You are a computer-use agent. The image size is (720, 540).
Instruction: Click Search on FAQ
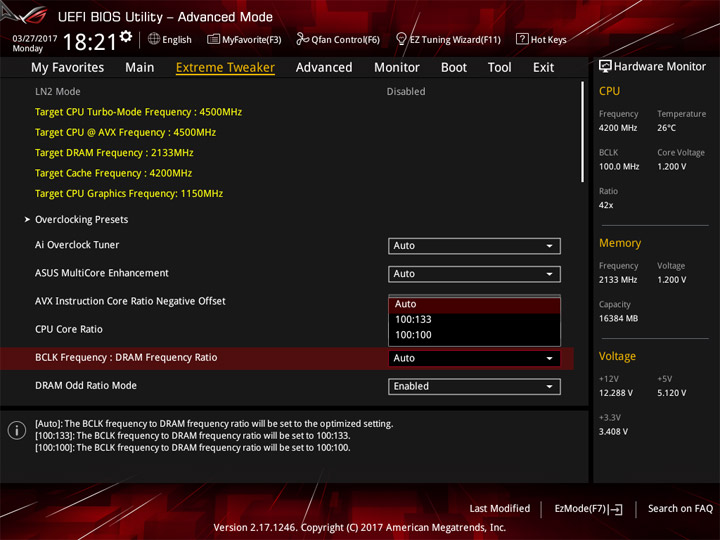680,508
